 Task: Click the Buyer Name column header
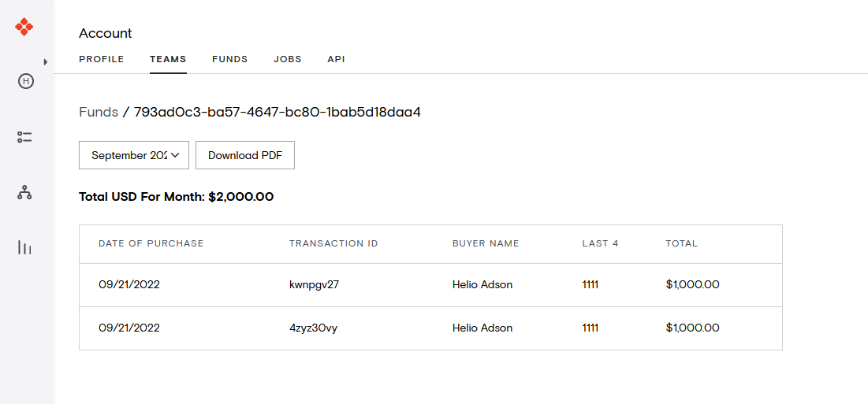486,243
